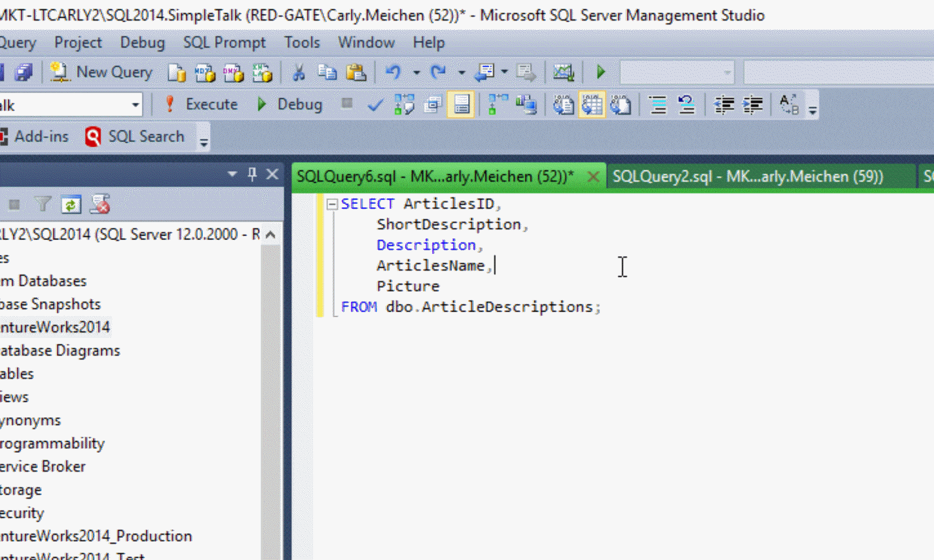
Task: Start the Debug button in SQL toolbar
Action: 290,104
